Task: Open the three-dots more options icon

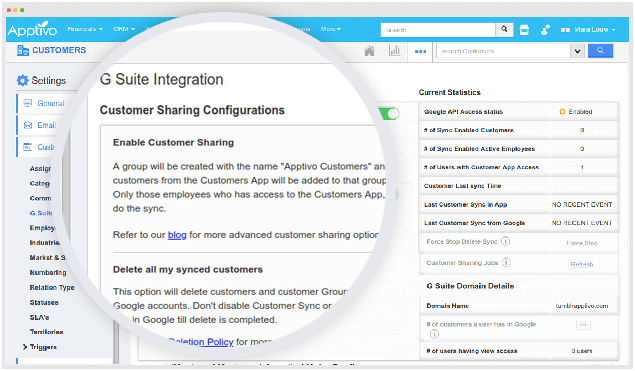Action: (420, 51)
